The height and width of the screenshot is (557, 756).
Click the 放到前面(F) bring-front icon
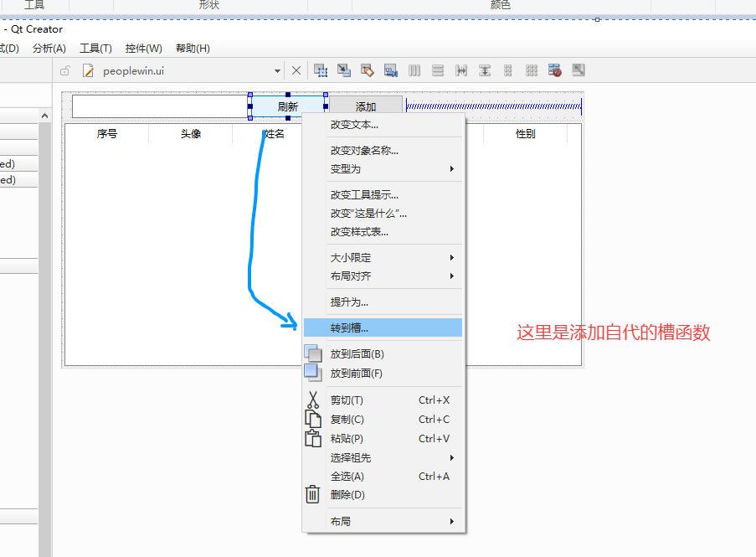tap(313, 373)
